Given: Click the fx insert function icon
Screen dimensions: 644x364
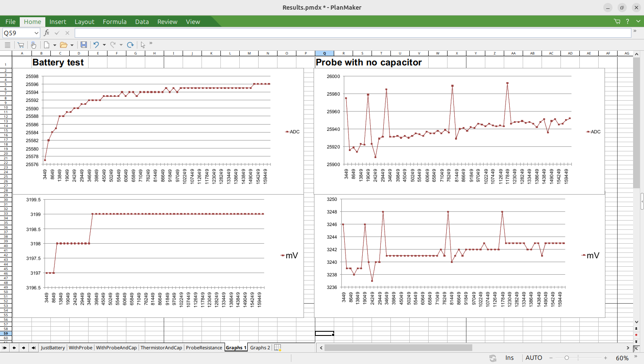Looking at the screenshot, I should click(x=47, y=33).
